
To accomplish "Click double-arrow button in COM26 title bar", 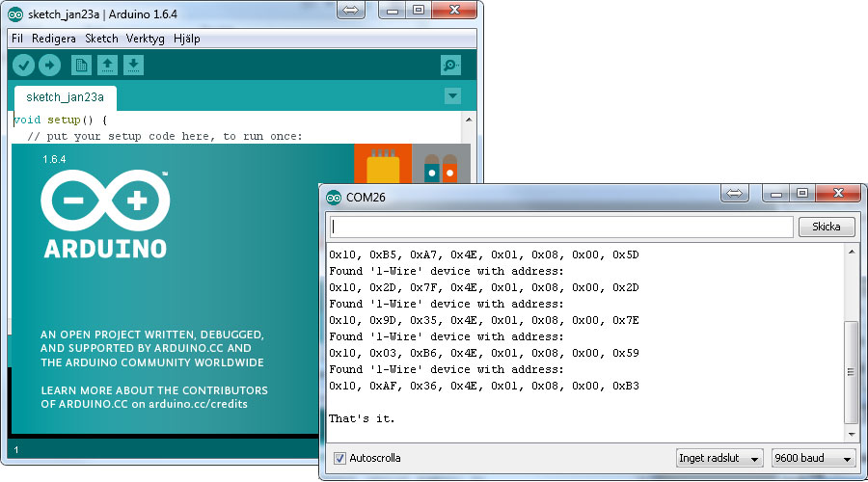I will [734, 193].
